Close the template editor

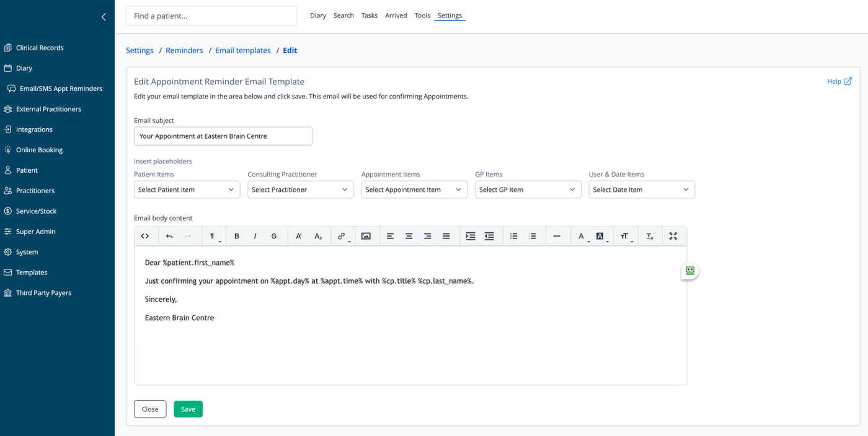click(x=150, y=409)
